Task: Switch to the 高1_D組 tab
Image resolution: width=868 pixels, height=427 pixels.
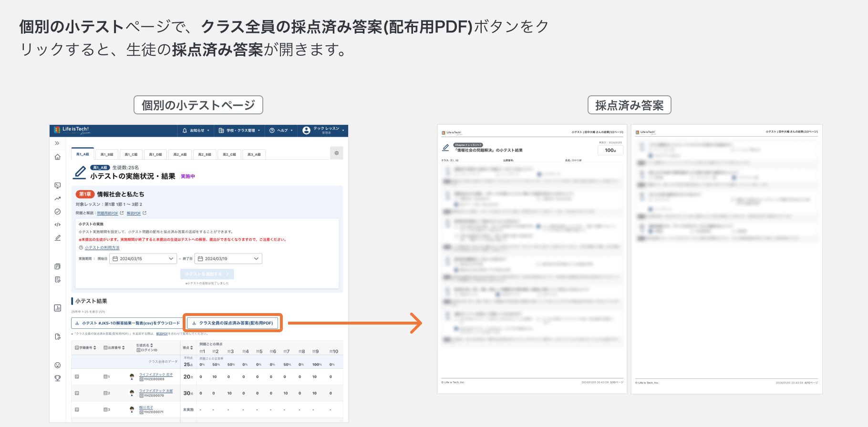Action: [155, 154]
